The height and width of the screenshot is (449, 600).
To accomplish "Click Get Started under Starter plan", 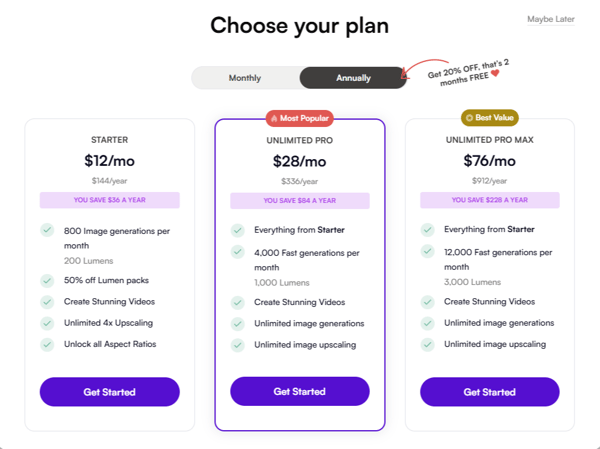I will [110, 392].
